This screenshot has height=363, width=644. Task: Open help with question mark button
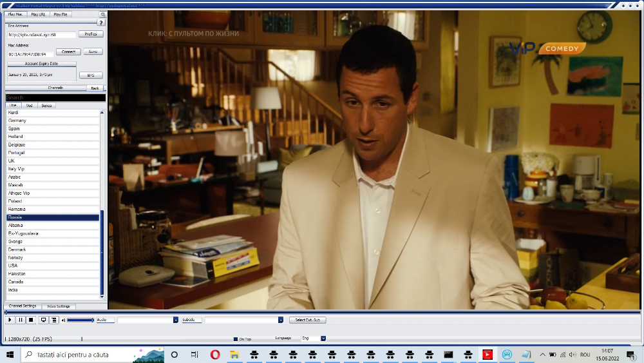click(101, 23)
